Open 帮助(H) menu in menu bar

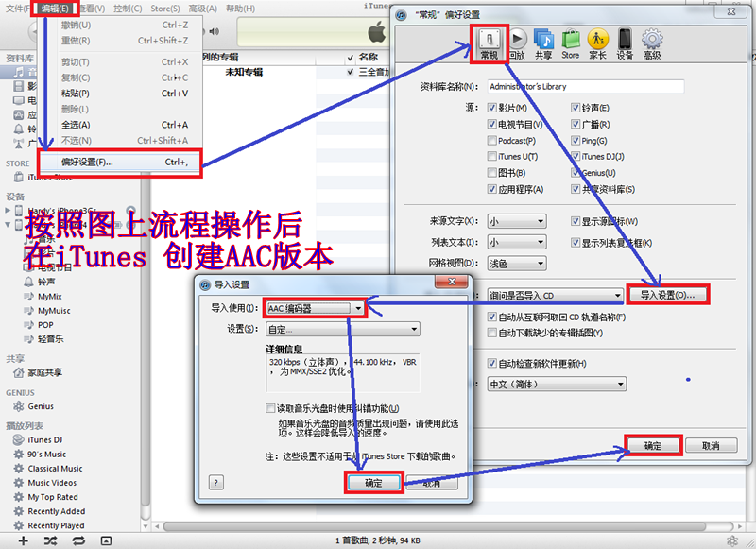[x=240, y=9]
